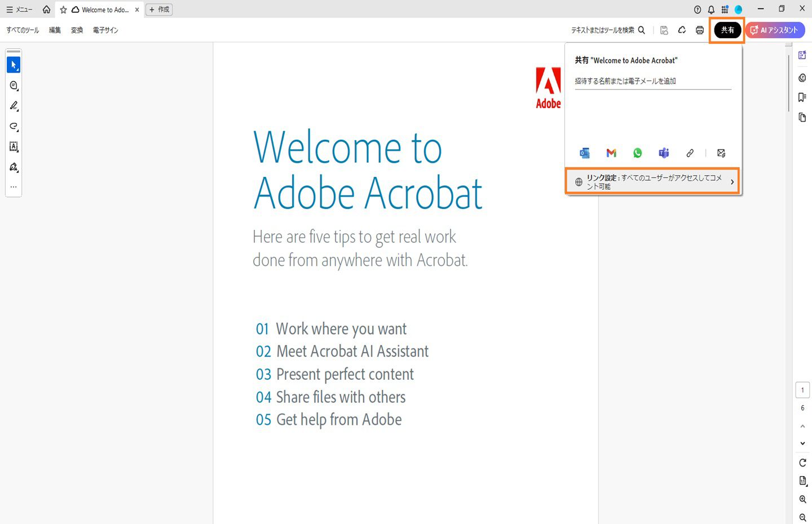Share via Microsoft Teams icon
812x524 pixels.
tap(664, 153)
